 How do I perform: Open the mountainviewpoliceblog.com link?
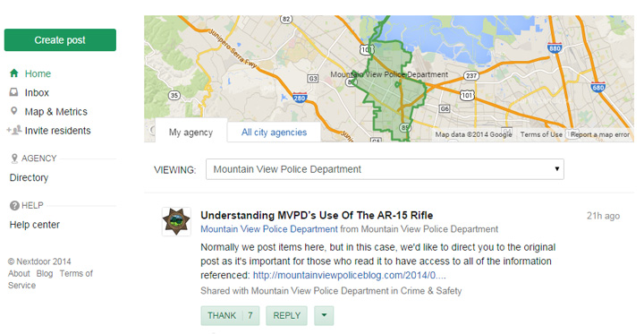coord(349,275)
